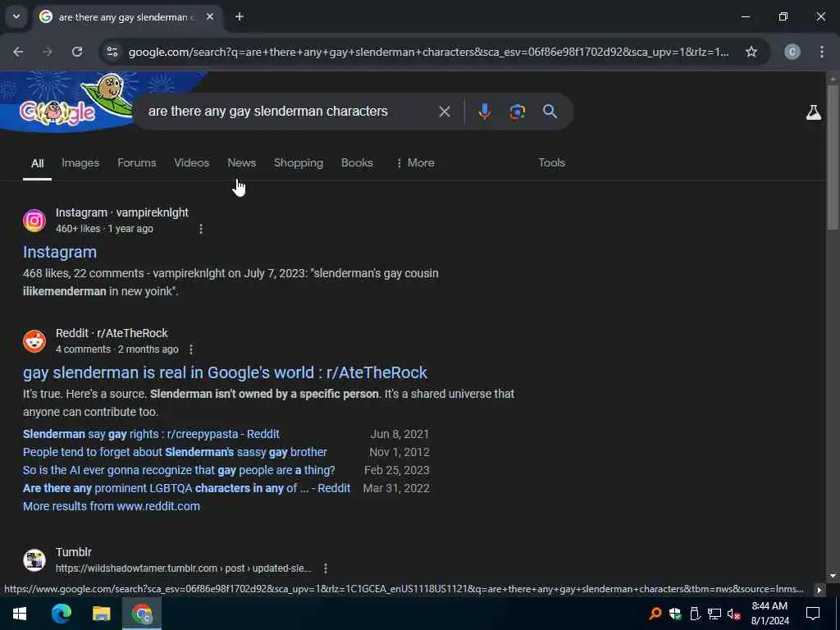Open 'Slenderman's sassy gay brother' link
840x630 pixels.
coord(175,452)
